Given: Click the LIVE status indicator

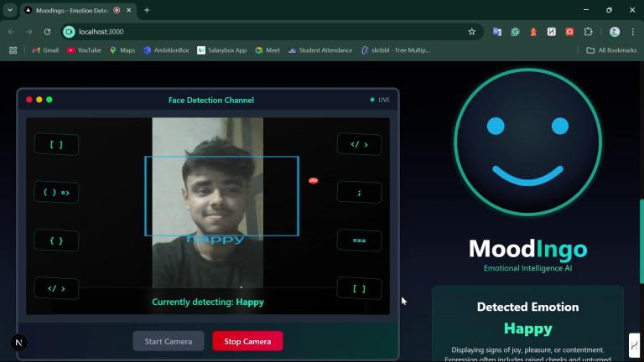Looking at the screenshot, I should tap(380, 100).
